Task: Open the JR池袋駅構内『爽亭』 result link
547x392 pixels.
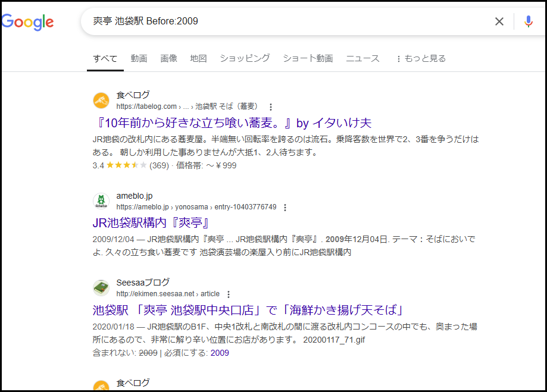Action: 152,223
